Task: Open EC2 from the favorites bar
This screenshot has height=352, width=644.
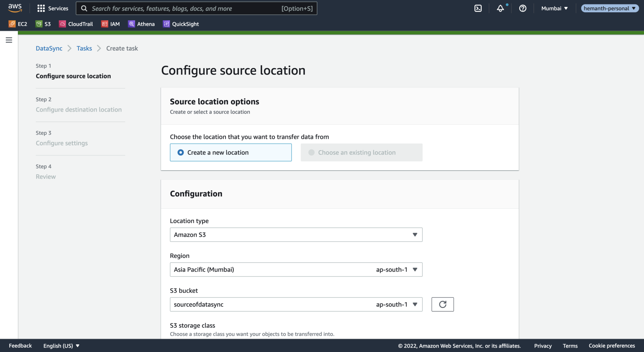Action: click(18, 24)
